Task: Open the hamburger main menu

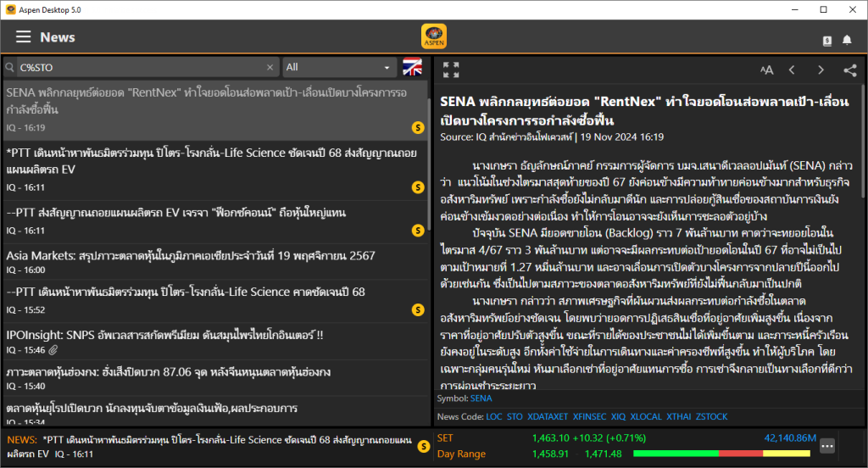Action: [x=23, y=37]
